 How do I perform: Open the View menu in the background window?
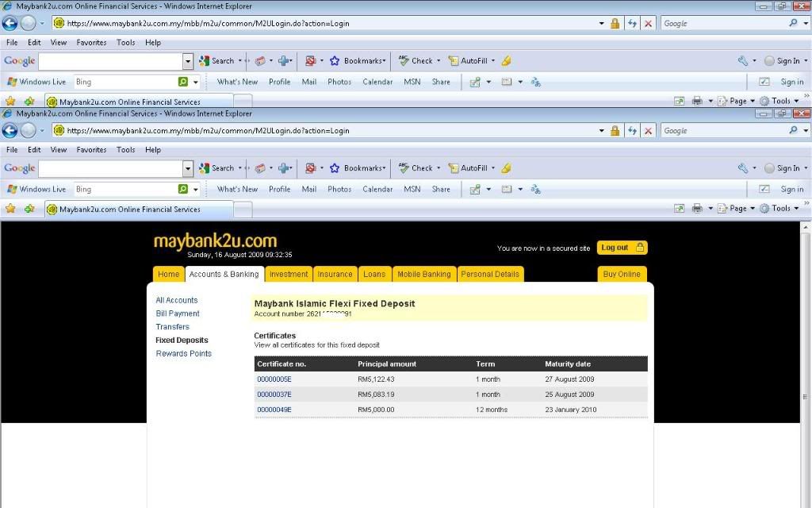pyautogui.click(x=59, y=43)
